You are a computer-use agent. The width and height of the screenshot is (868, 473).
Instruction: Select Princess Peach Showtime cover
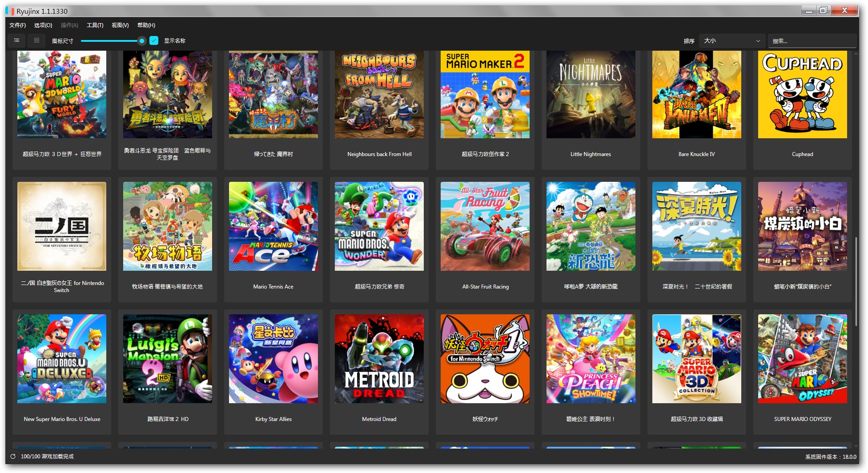pos(591,359)
